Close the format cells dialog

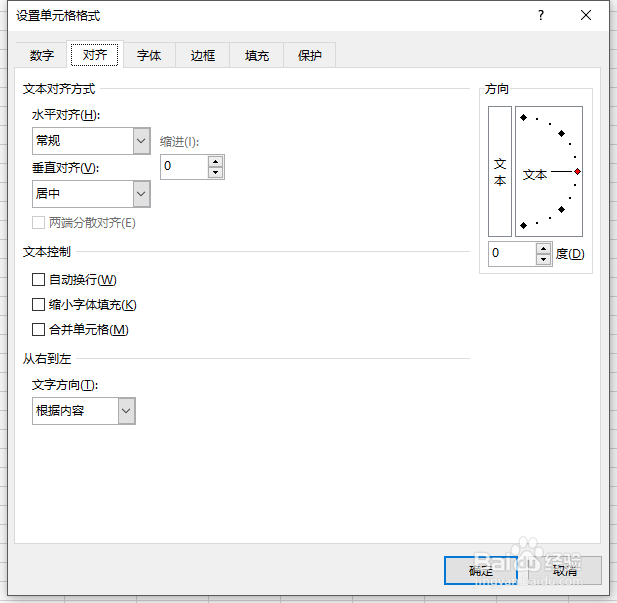(586, 15)
